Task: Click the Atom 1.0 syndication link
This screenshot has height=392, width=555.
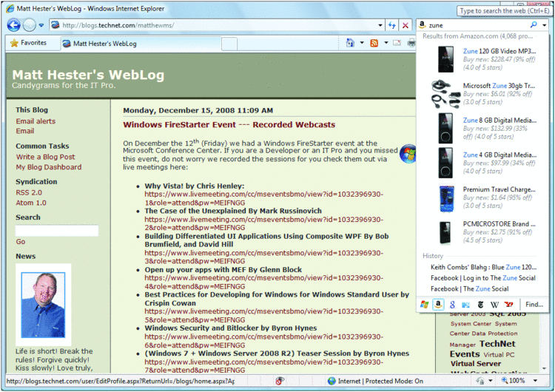Action: (x=31, y=203)
